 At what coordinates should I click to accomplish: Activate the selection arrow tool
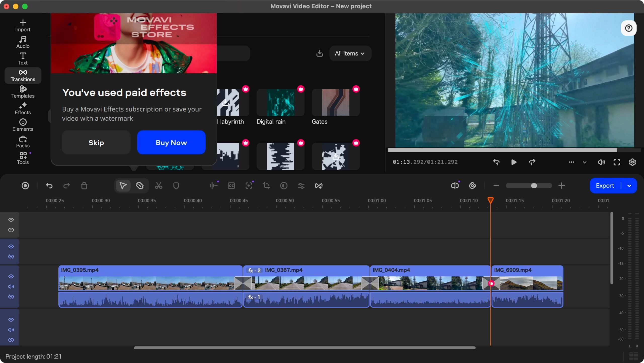pyautogui.click(x=123, y=186)
